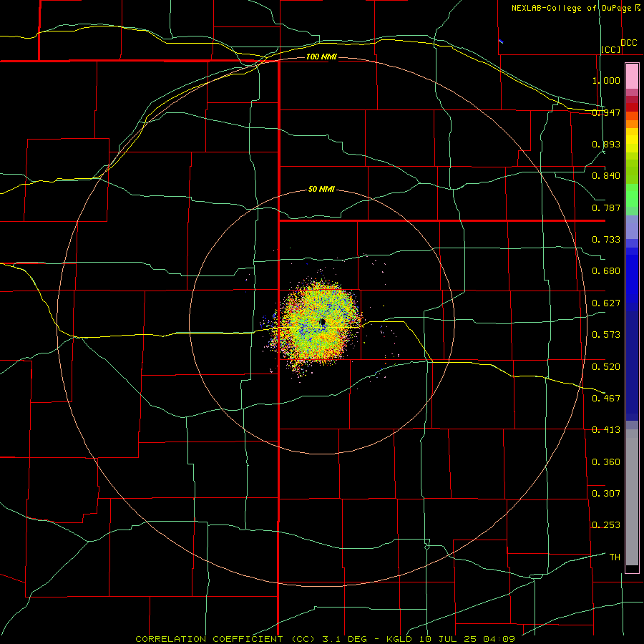
Task: Click the TH threshold label
Action: 615,557
